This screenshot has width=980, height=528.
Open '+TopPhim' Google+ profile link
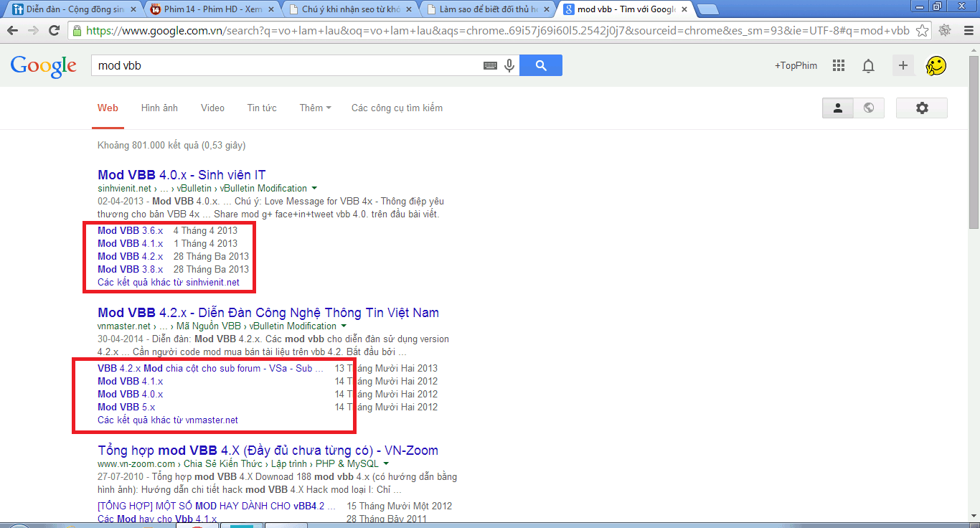796,65
